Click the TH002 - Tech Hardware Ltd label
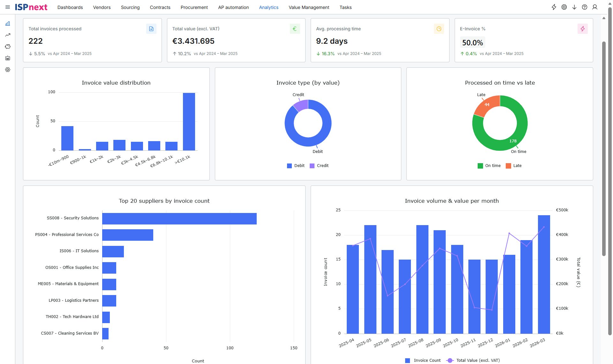Image resolution: width=613 pixels, height=364 pixels. tap(72, 317)
